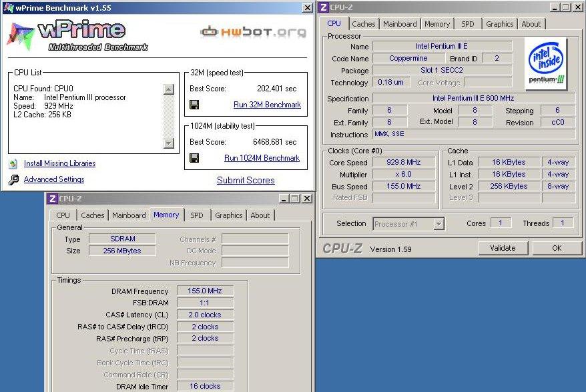The height and width of the screenshot is (392, 586).
Task: Click the Instructions field 'MMX, SSE'
Action: (x=473, y=133)
